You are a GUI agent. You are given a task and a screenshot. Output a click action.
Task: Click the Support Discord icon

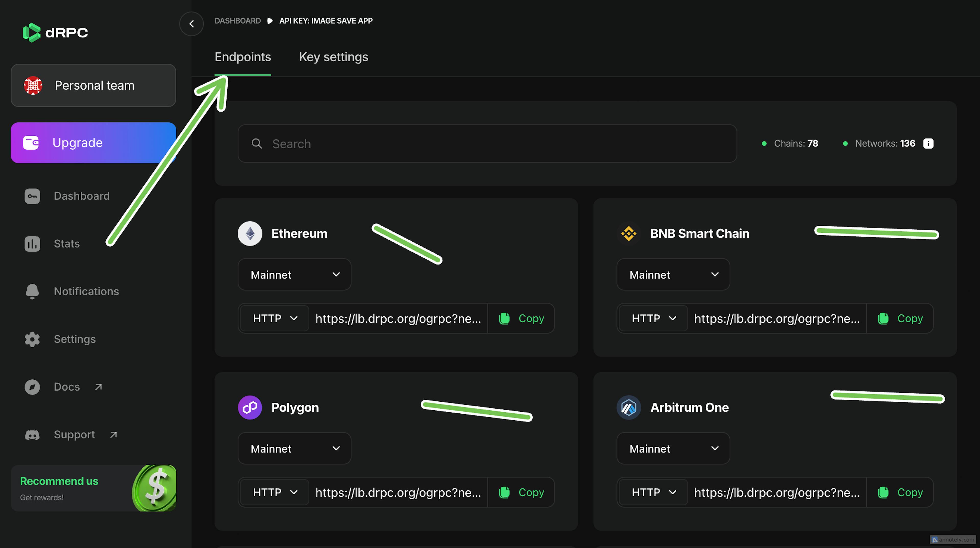click(x=32, y=435)
